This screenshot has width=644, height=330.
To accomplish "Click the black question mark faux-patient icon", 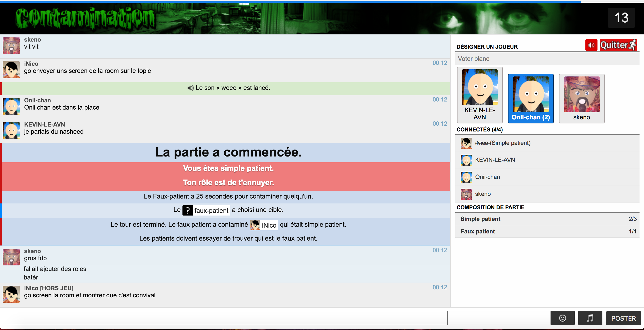I will tap(188, 210).
